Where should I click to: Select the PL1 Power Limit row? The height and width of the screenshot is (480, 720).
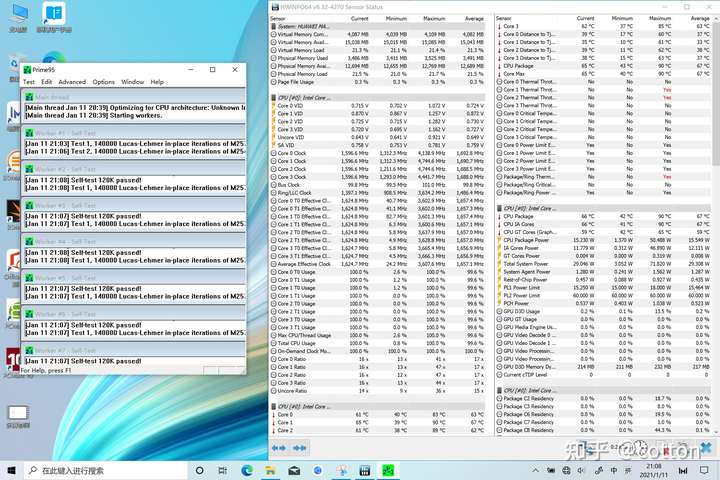click(x=603, y=288)
